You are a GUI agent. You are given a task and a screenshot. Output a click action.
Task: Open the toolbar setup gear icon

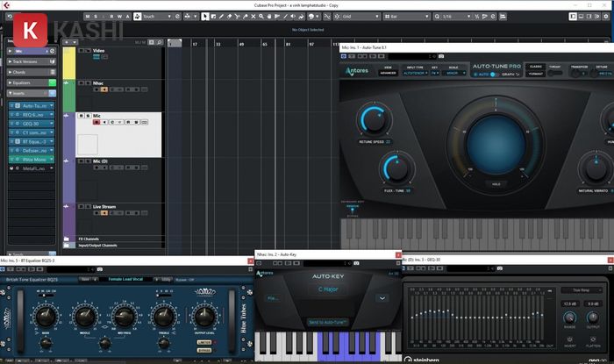click(x=606, y=17)
